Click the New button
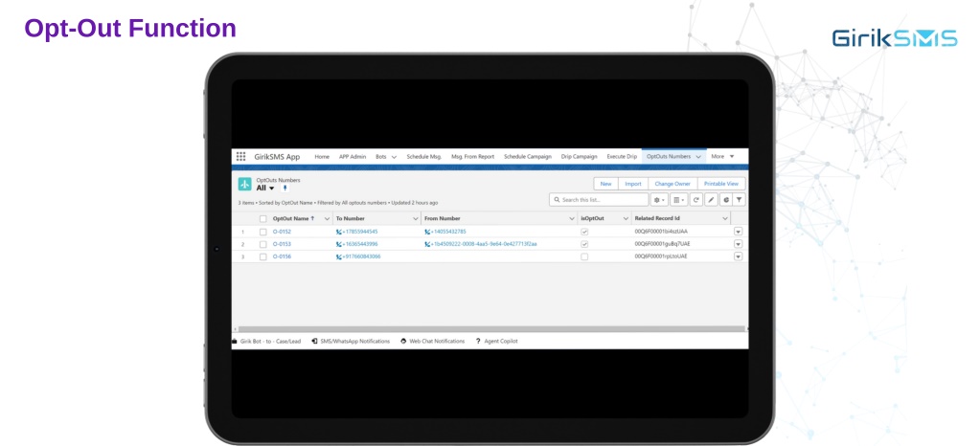The height and width of the screenshot is (446, 980). [605, 185]
